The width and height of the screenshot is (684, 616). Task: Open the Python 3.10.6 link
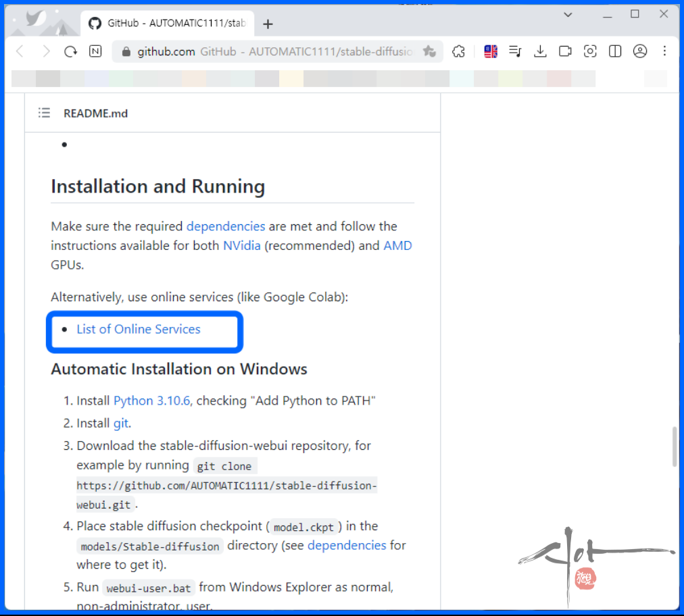(x=152, y=401)
